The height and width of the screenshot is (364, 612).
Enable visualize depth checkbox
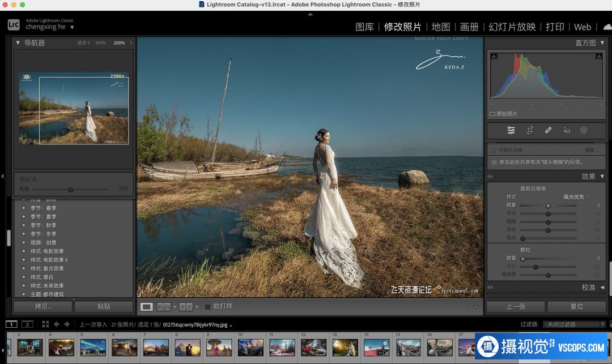coord(494,150)
